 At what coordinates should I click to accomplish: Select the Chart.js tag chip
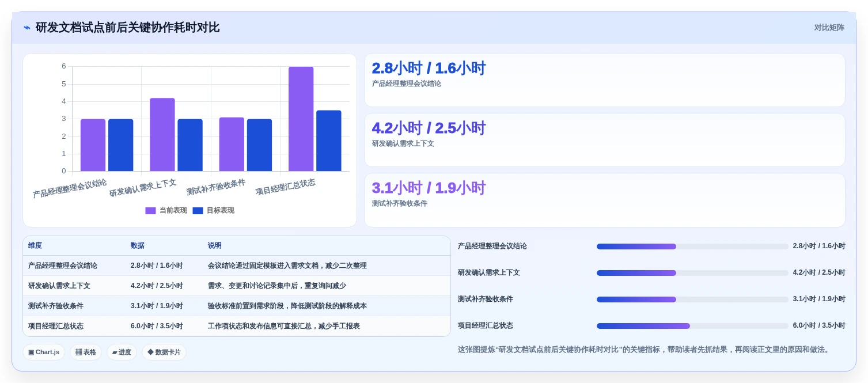[x=44, y=352]
